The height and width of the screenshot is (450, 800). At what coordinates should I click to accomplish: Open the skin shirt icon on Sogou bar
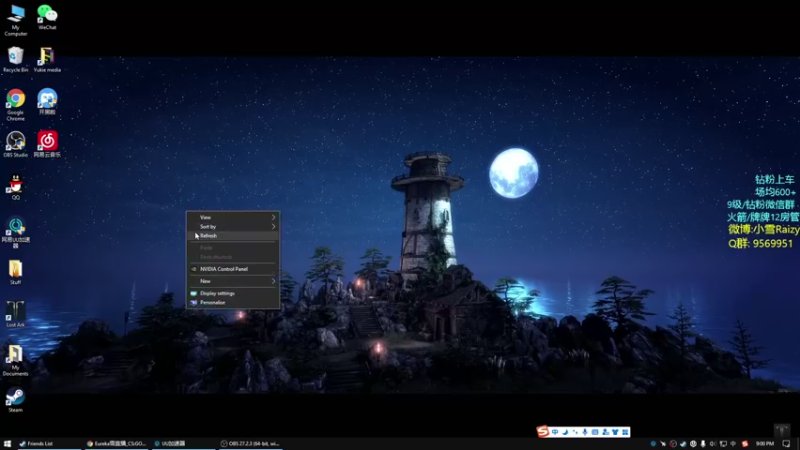615,432
